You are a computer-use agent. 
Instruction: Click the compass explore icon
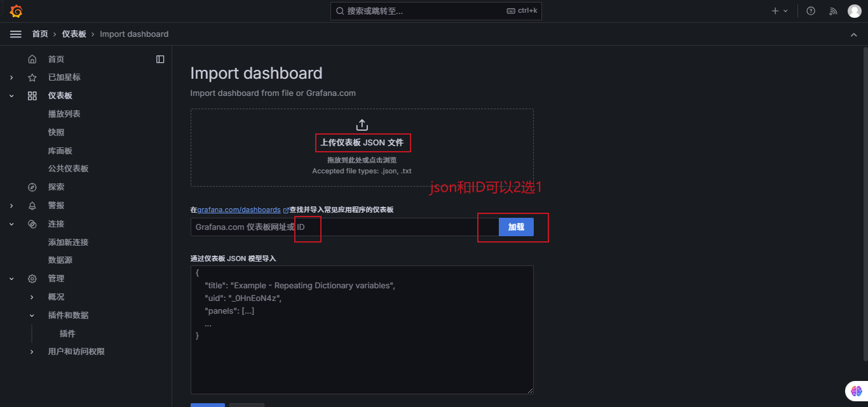pos(32,187)
